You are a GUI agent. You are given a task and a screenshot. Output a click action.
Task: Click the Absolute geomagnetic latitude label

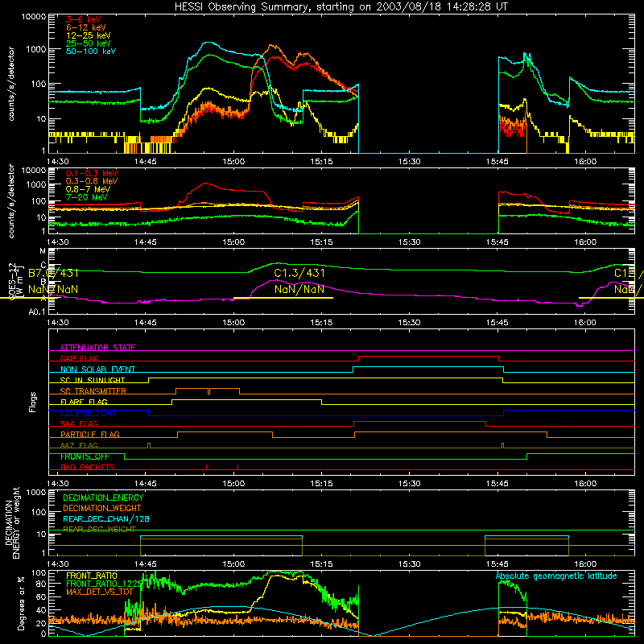[556, 576]
